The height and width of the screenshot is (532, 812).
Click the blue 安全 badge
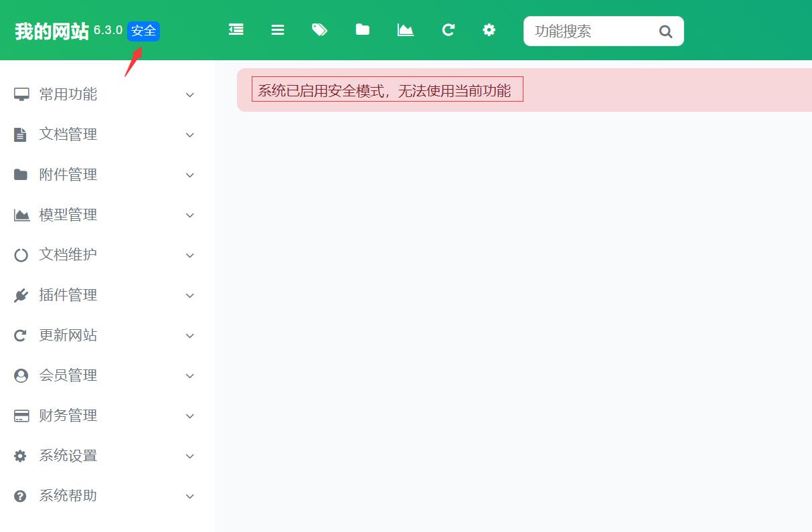pyautogui.click(x=143, y=31)
